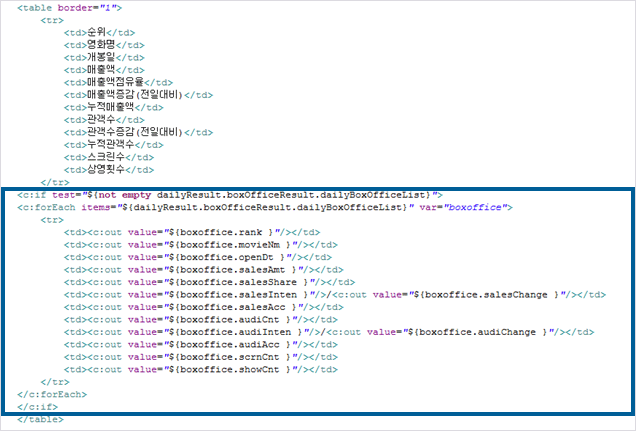This screenshot has width=636, height=431.
Task: Click the table border="1" opening tag
Action: (69, 8)
